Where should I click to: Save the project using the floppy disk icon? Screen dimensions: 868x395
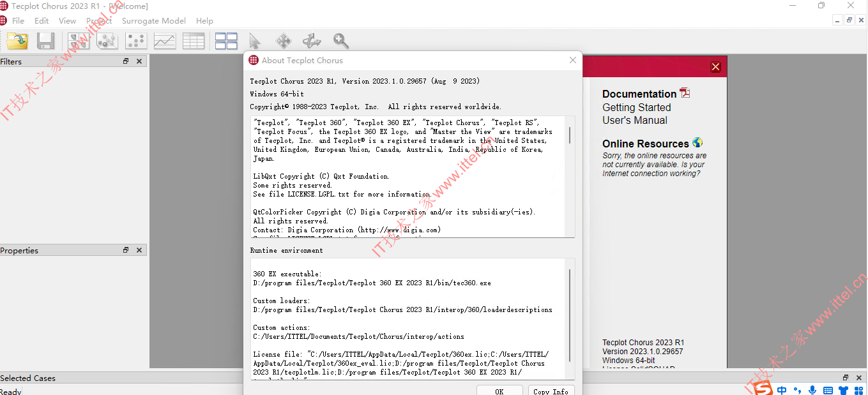point(45,41)
